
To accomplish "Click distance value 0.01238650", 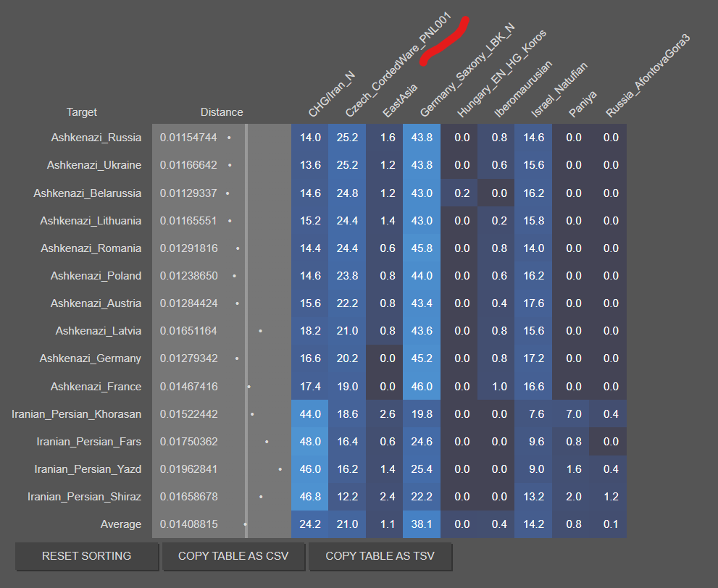I will pyautogui.click(x=188, y=276).
